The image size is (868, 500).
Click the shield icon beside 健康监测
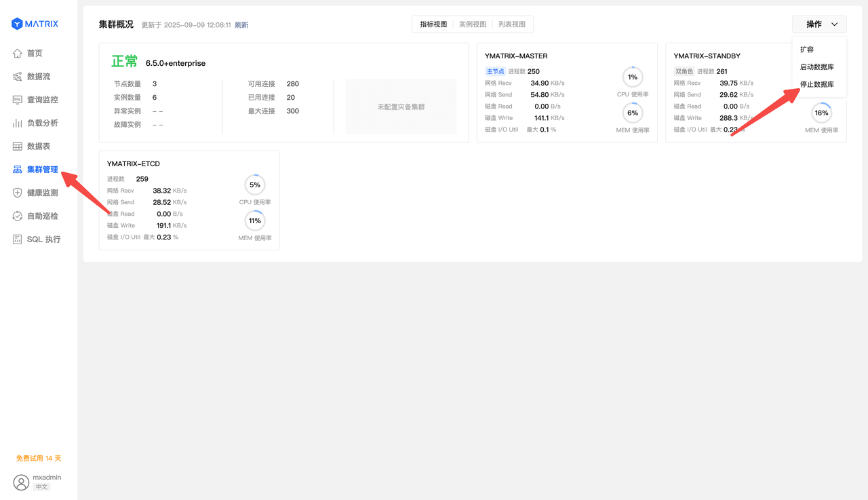[x=18, y=193]
